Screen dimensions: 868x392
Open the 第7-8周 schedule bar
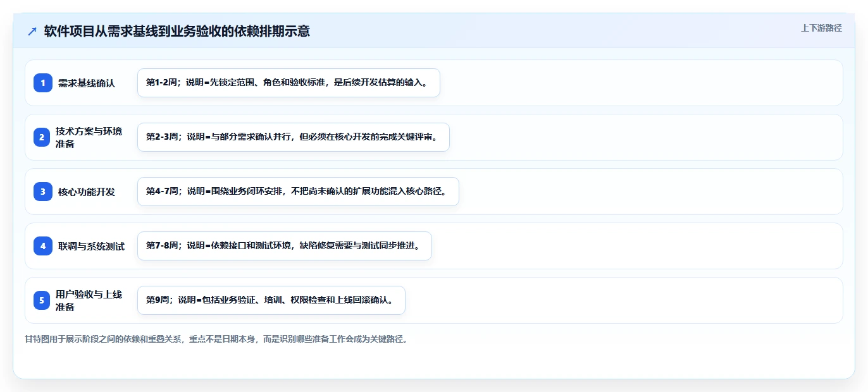coord(284,246)
